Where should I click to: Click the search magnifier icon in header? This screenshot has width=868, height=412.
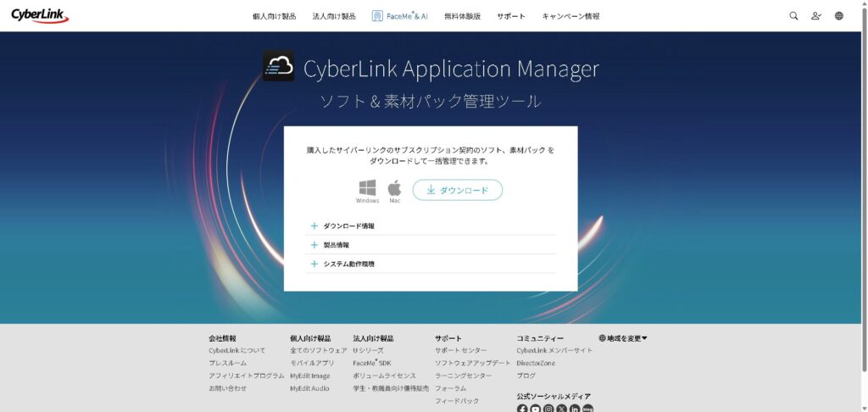pos(793,16)
